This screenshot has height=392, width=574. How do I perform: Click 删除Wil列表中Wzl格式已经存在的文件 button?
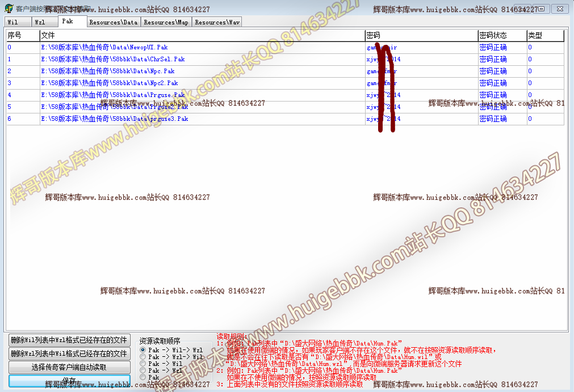69,340
